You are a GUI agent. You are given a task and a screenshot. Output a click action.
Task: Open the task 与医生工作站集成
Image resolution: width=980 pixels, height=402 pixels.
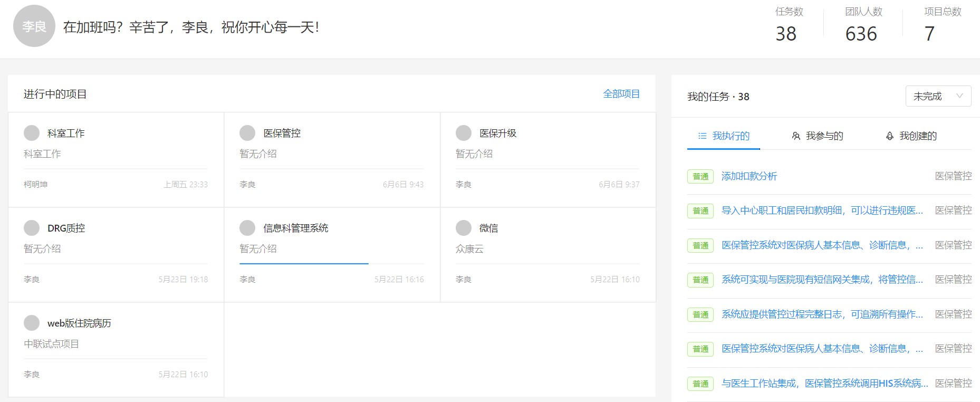(825, 384)
